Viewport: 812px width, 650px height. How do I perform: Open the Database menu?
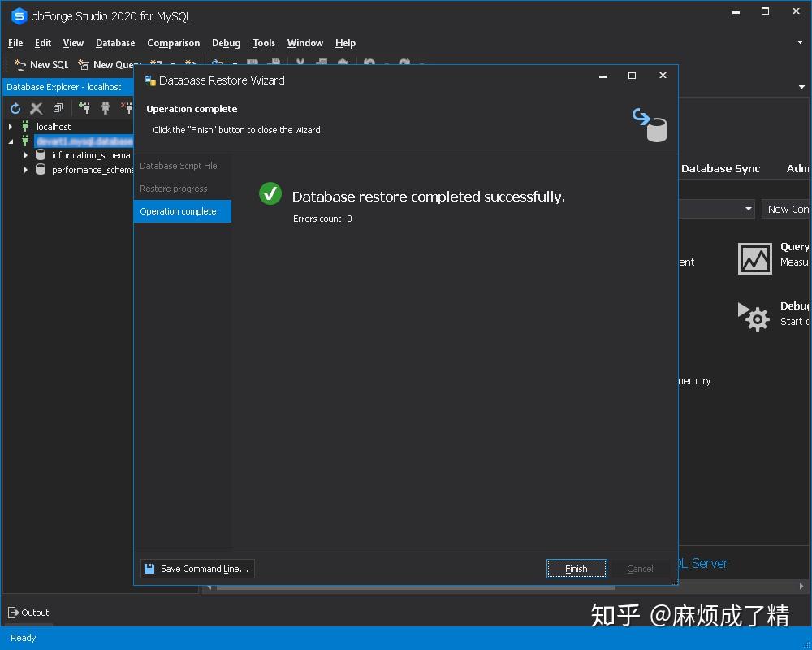(114, 43)
